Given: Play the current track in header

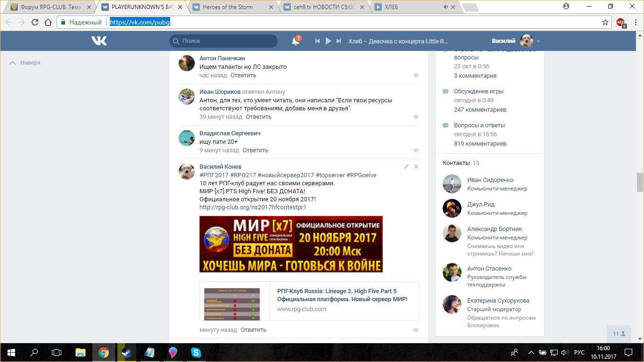Looking at the screenshot, I should [328, 41].
